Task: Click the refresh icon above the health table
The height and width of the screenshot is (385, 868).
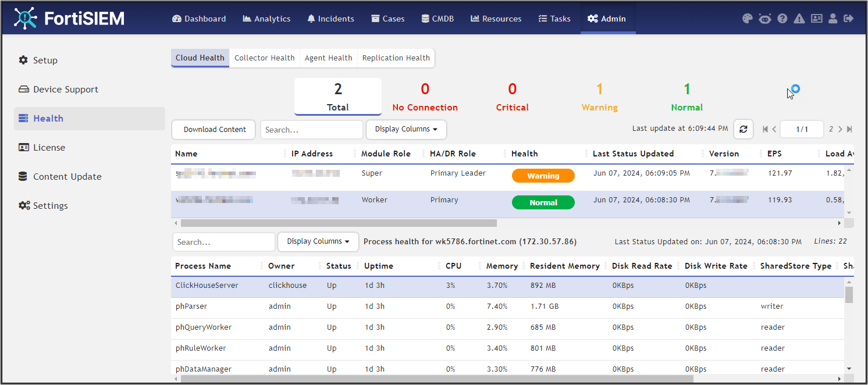Action: 743,129
